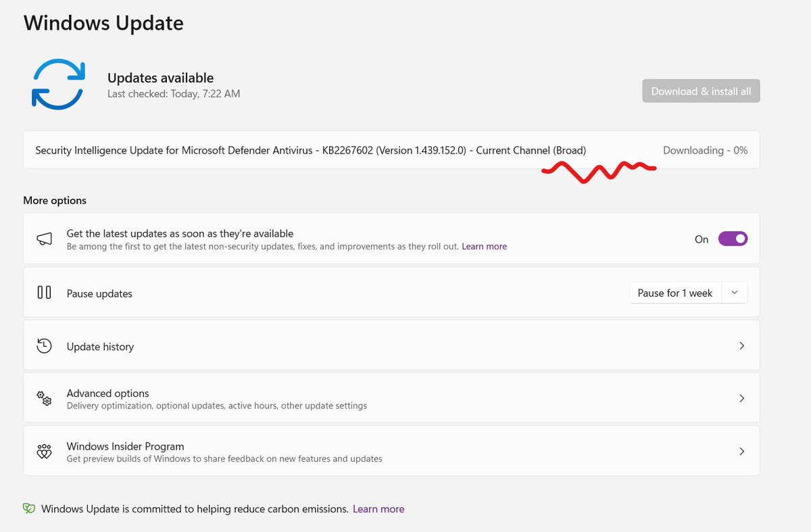Turn off Get the latest updates toggle

(733, 239)
